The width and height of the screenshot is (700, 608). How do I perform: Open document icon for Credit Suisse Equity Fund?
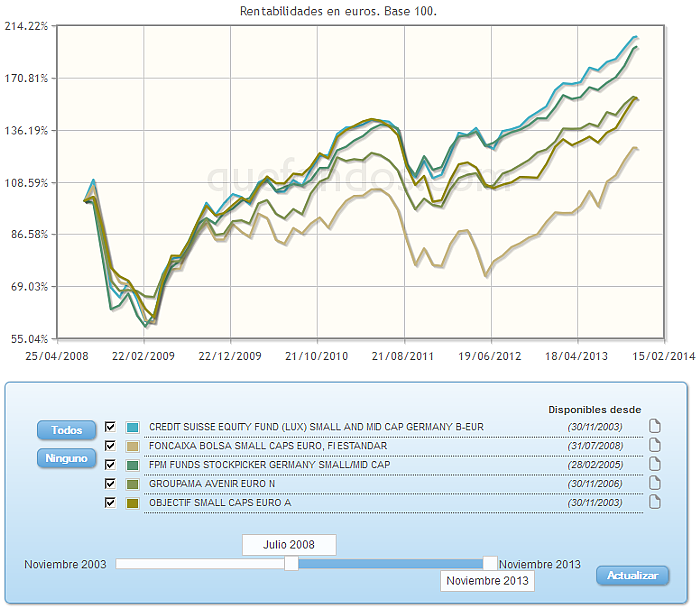click(x=654, y=426)
